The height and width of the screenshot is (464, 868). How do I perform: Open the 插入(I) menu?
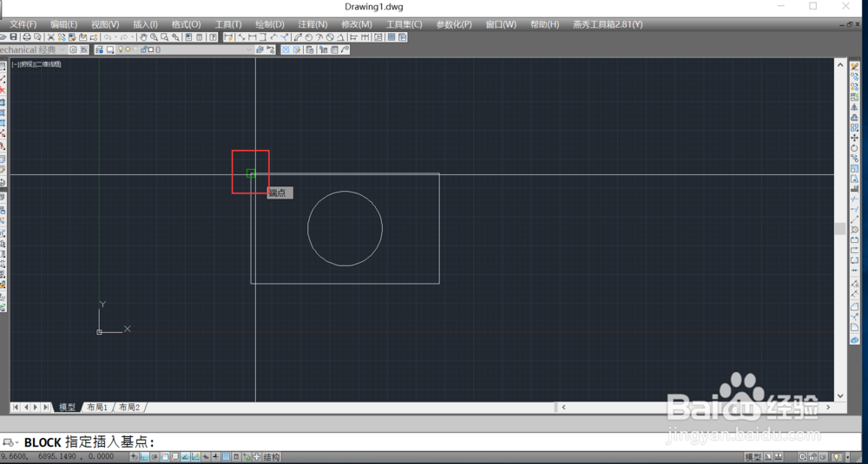pyautogui.click(x=146, y=24)
